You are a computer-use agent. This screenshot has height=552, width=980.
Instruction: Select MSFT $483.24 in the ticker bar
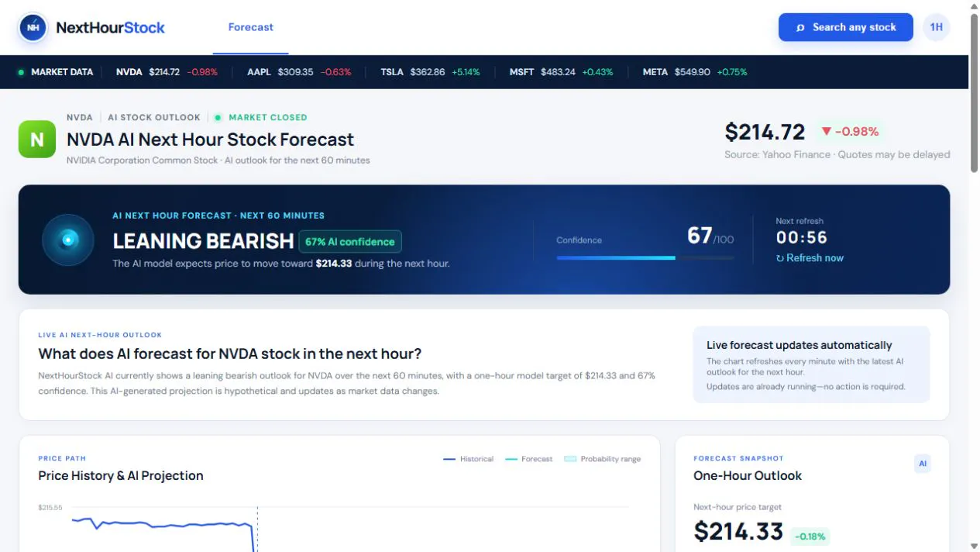(561, 72)
